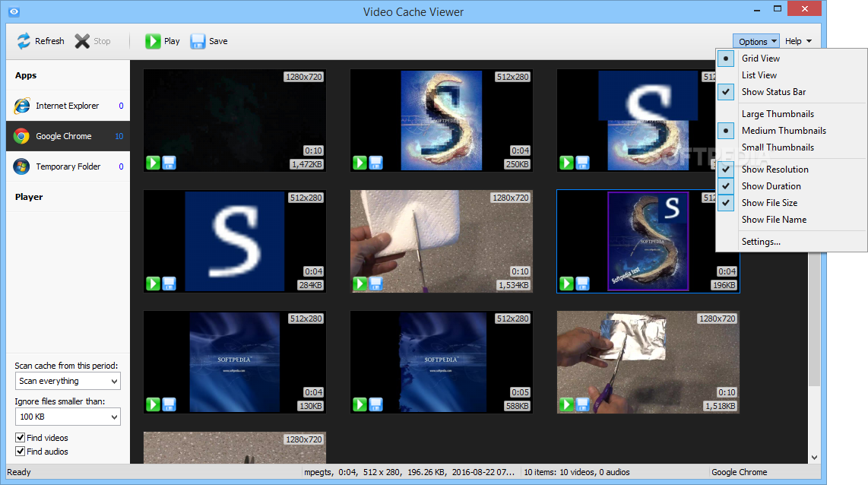Image resolution: width=868 pixels, height=485 pixels.
Task: Click the Refresh toolbar icon
Action: pyautogui.click(x=24, y=41)
